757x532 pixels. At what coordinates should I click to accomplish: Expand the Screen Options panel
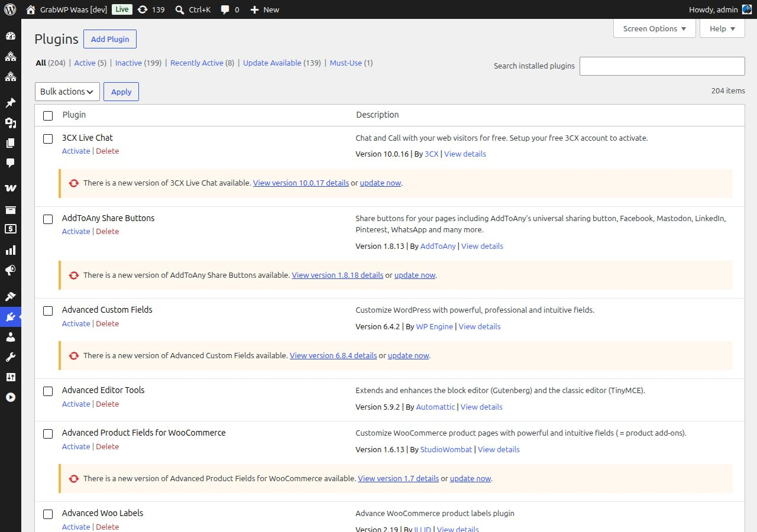point(655,28)
